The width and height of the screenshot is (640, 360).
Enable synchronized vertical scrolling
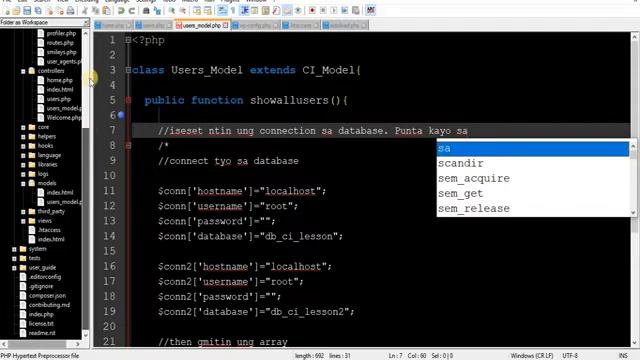click(197, 11)
